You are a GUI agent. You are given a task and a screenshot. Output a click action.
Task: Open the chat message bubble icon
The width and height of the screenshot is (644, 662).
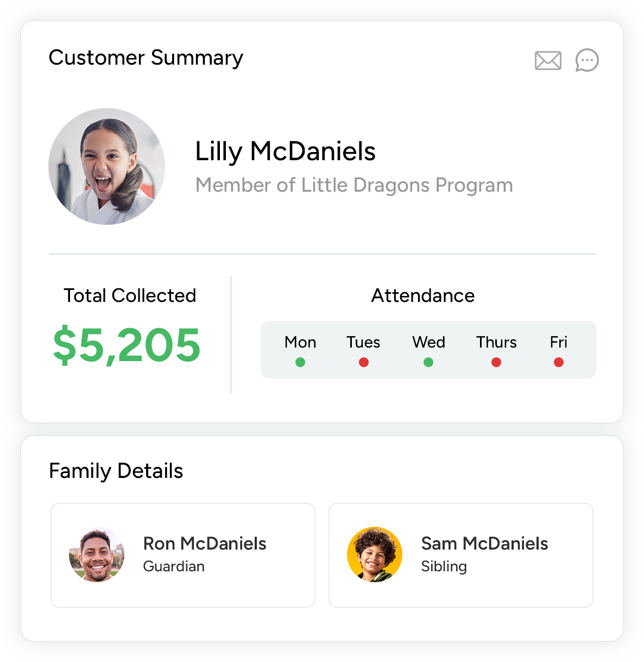pos(587,60)
